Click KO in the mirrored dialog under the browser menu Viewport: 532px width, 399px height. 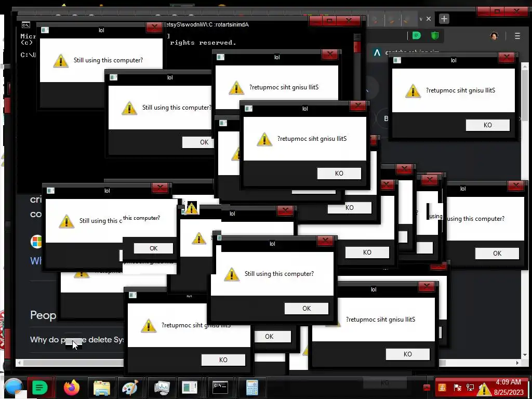[487, 125]
